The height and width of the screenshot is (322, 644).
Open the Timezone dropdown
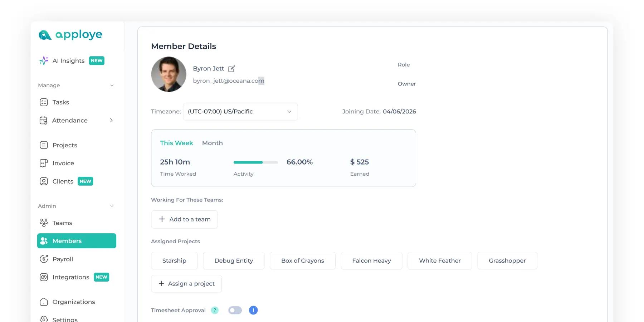(240, 112)
